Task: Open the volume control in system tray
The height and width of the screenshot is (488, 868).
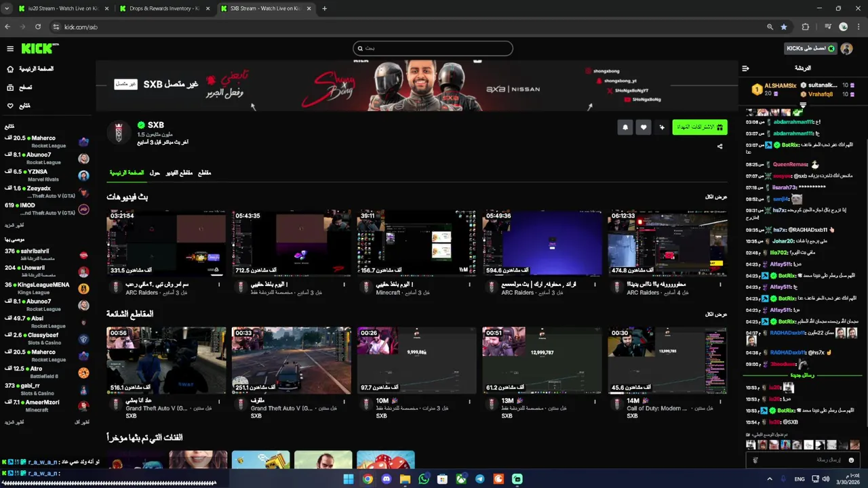Action: (825, 479)
